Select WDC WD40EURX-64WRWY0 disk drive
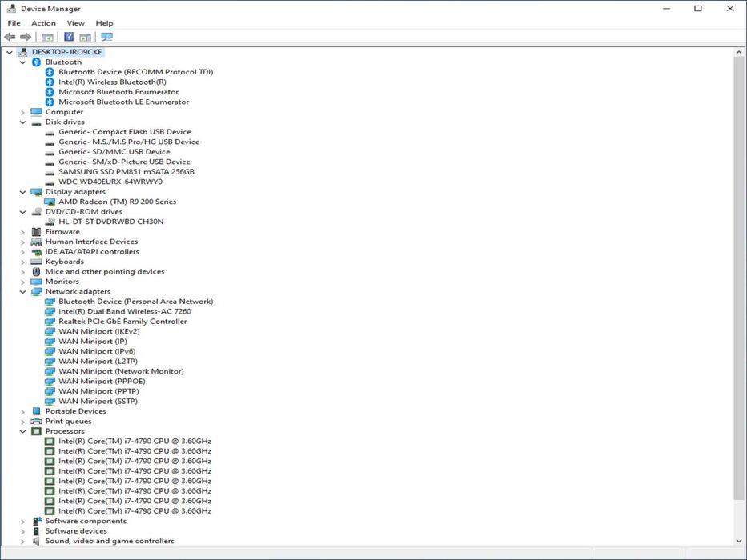This screenshot has height=560, width=747. 110,182
